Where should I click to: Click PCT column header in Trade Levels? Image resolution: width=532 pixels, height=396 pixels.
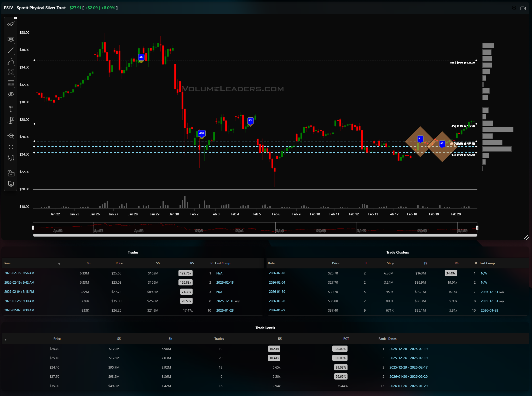pos(346,339)
